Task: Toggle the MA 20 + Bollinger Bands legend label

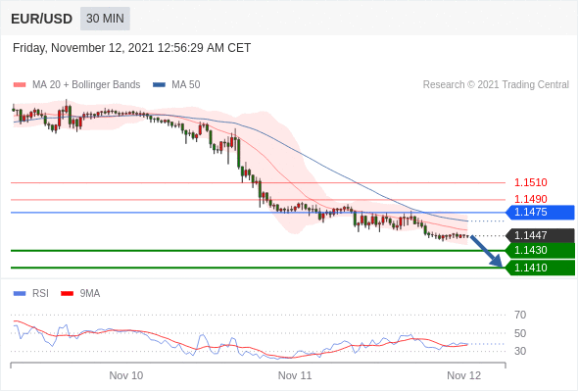Action: [86, 85]
